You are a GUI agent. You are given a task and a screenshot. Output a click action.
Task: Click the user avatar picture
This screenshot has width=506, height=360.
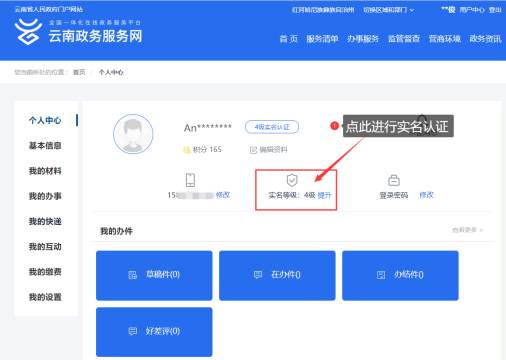coord(133,134)
